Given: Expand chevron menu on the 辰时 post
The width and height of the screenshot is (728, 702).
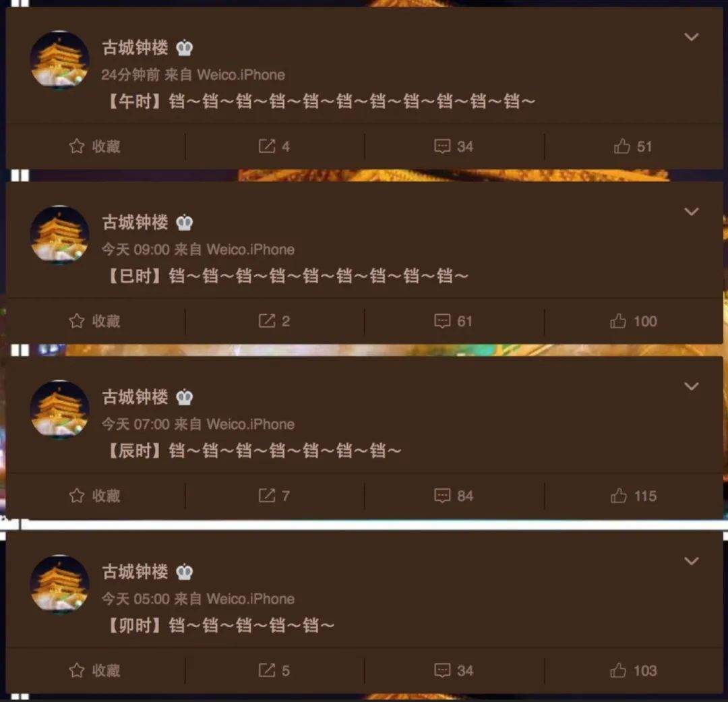Looking at the screenshot, I should 692,386.
